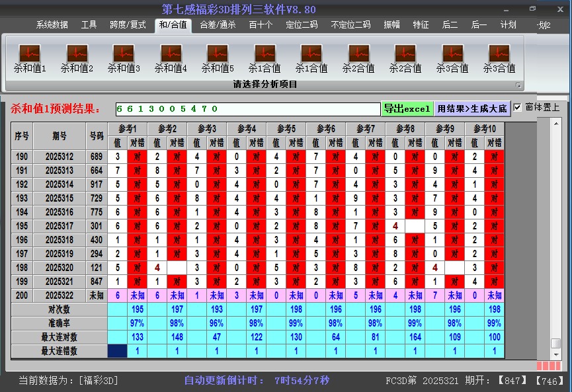Viewport: 572px width, 392px height.
Task: Toggle the 窗体置上 checkbox
Action: 518,107
